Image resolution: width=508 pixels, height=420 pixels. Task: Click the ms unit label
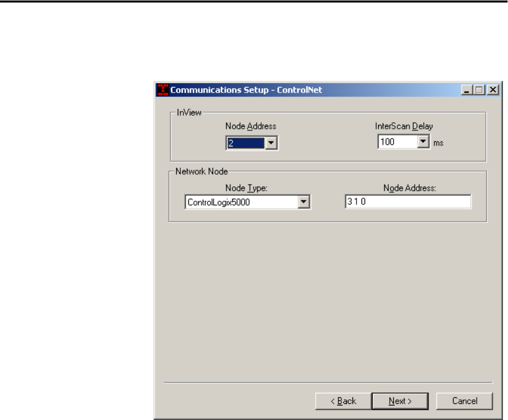tap(439, 143)
